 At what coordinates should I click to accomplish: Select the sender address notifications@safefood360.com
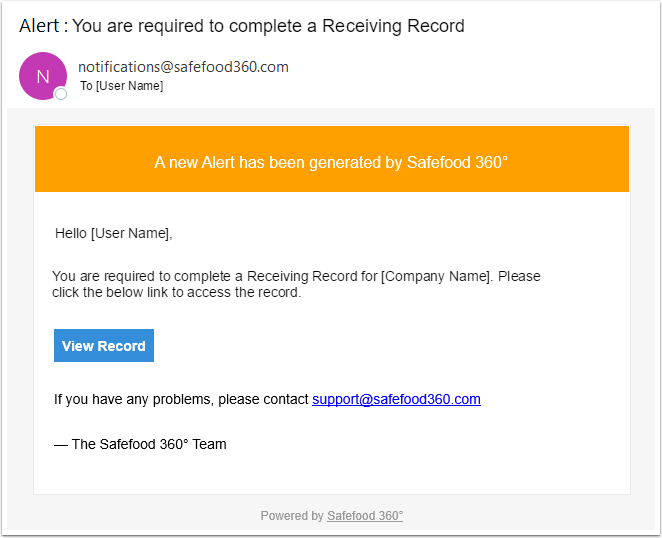point(183,67)
